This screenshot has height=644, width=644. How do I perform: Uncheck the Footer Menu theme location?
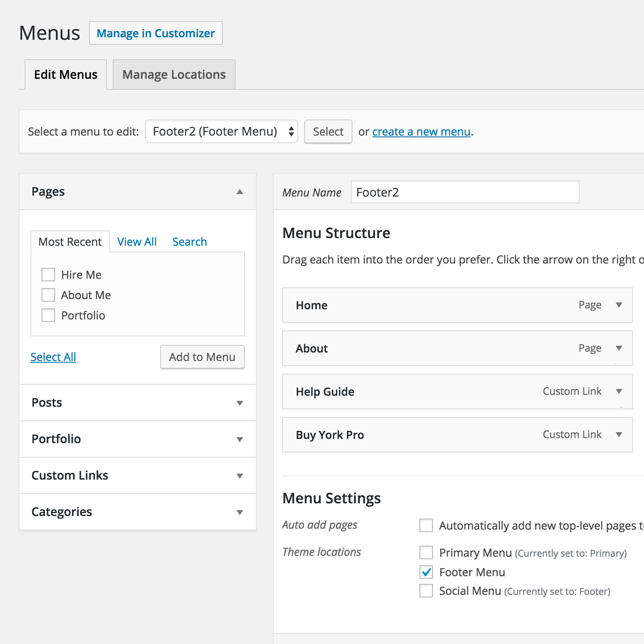(426, 572)
